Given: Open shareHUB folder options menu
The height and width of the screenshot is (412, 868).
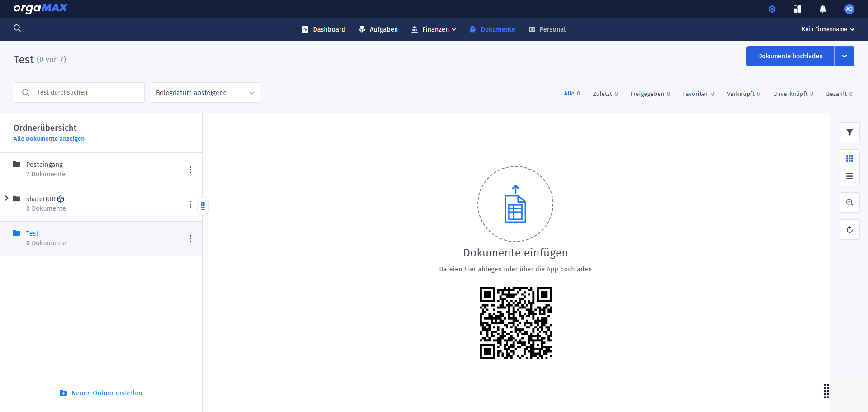Looking at the screenshot, I should point(190,204).
